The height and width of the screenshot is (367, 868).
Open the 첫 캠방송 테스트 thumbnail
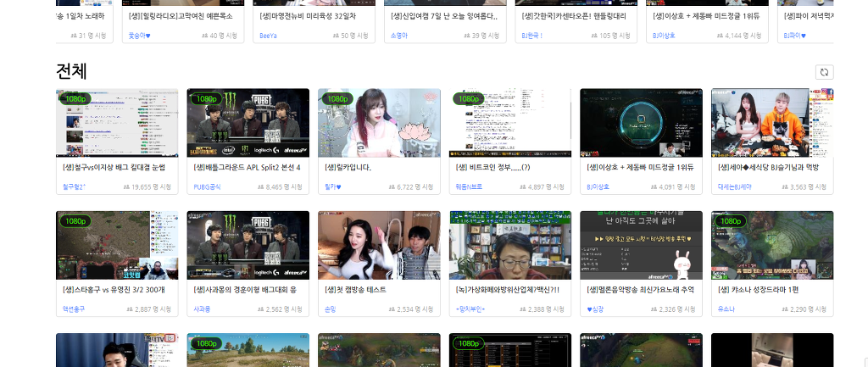[379, 245]
